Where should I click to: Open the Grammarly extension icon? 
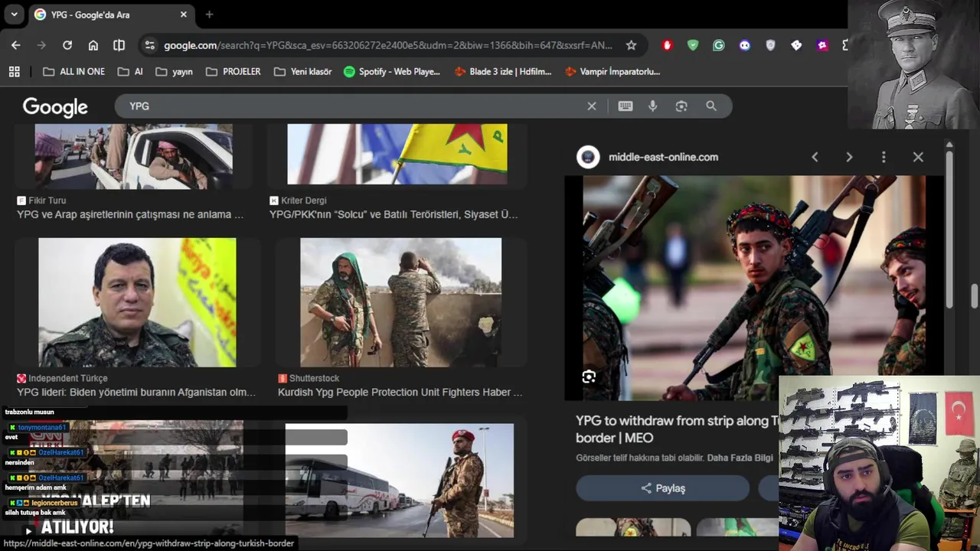pos(719,45)
